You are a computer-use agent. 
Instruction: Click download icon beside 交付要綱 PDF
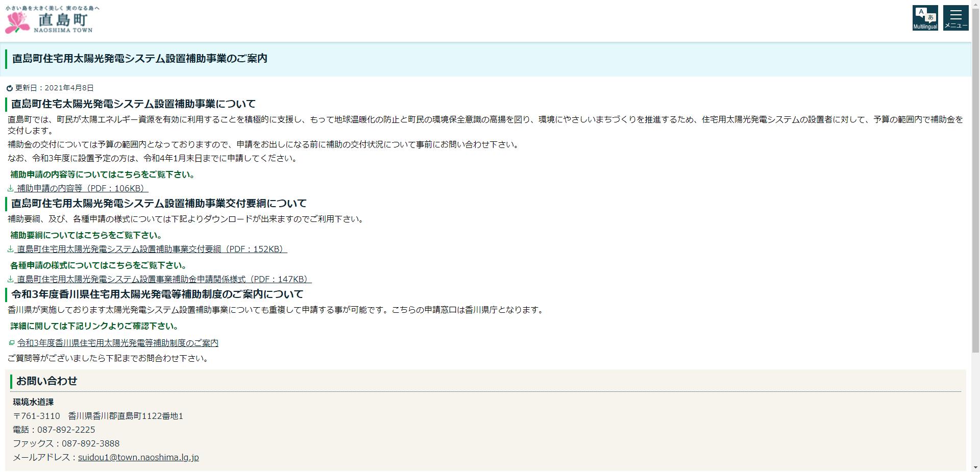10,249
